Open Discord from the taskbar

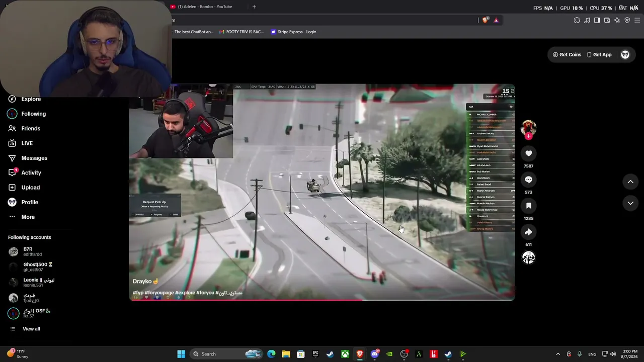pos(374,354)
